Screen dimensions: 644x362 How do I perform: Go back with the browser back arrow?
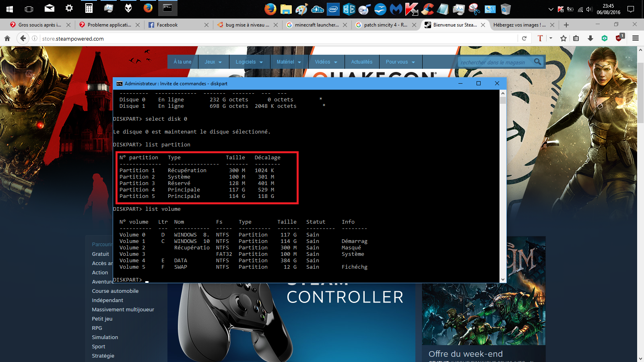coord(23,39)
